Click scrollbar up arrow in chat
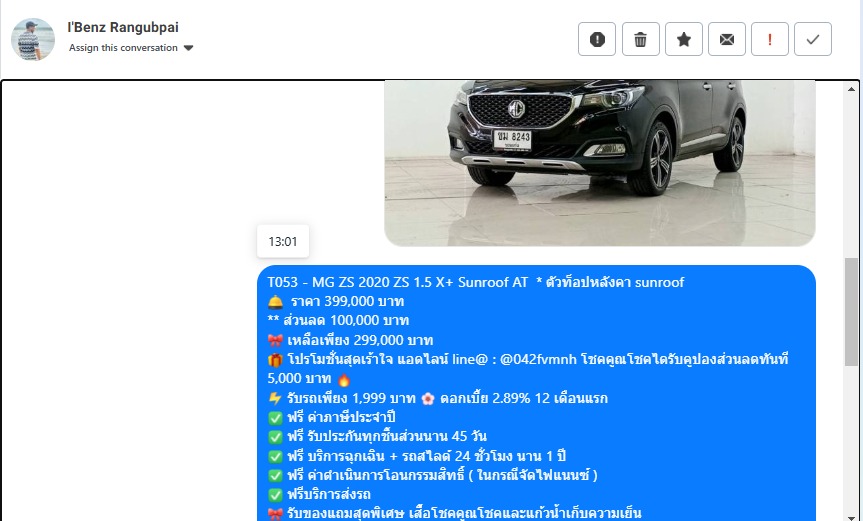The height and width of the screenshot is (521, 863). coord(851,89)
